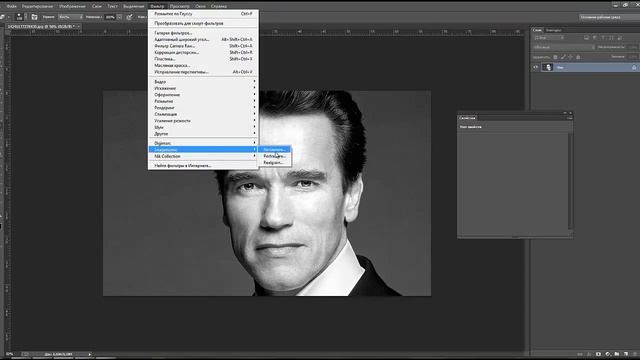Click the Create new layer icon

point(626,354)
